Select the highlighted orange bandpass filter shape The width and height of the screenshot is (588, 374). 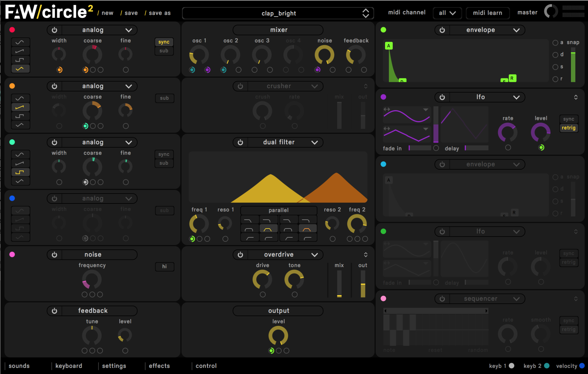pyautogui.click(x=307, y=229)
